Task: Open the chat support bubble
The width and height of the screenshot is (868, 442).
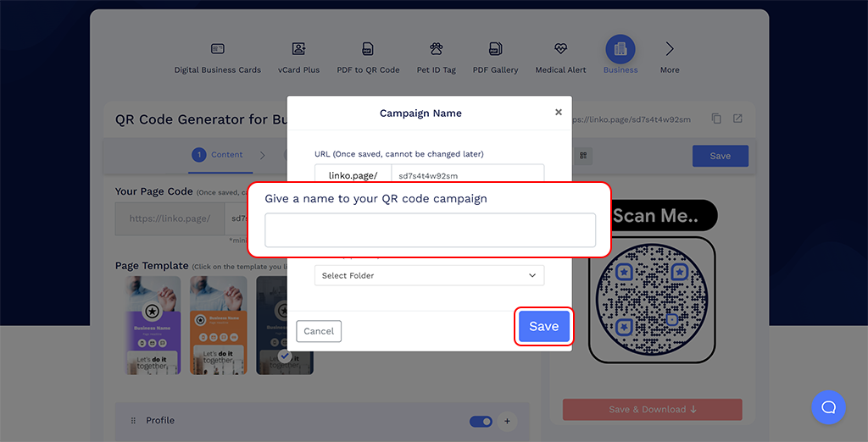Action: pyautogui.click(x=828, y=407)
